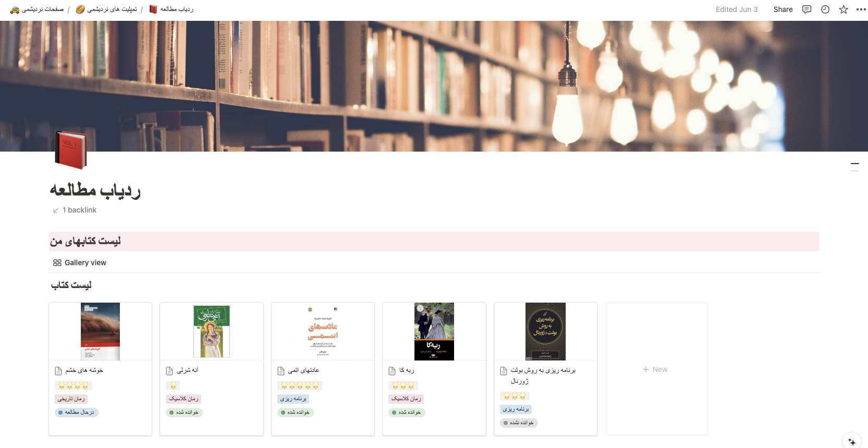Image resolution: width=868 pixels, height=448 pixels.
Task: Click the red book page icon
Action: (x=70, y=150)
